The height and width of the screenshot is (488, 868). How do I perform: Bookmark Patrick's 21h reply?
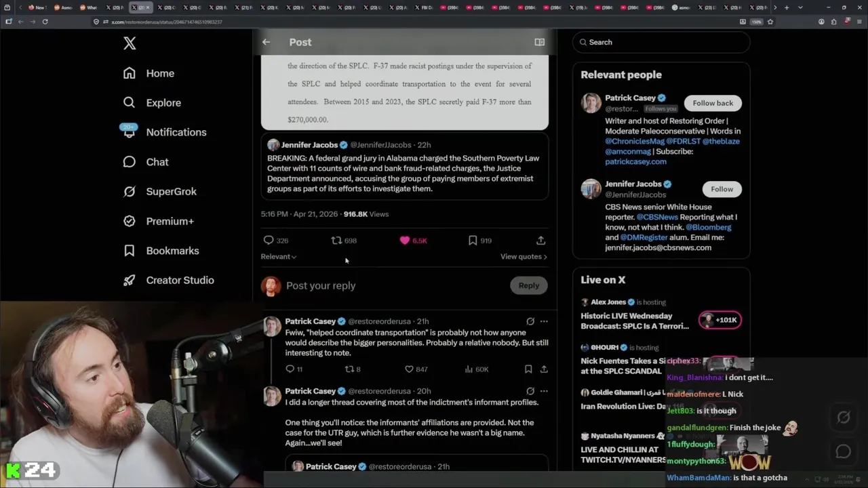(x=528, y=369)
